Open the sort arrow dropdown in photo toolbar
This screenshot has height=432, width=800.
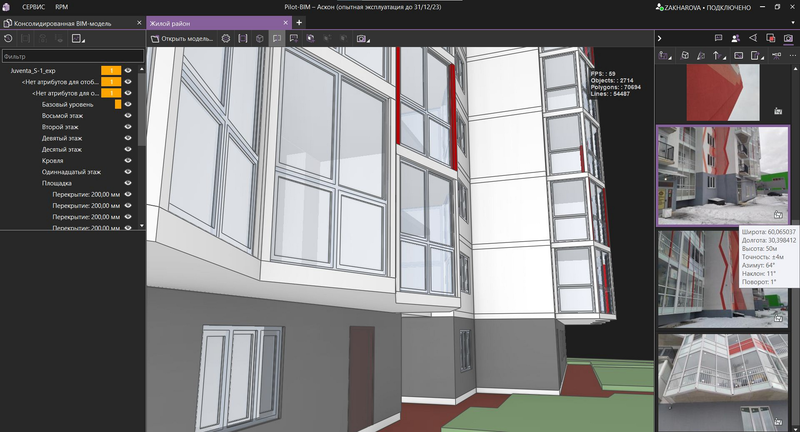pos(719,55)
